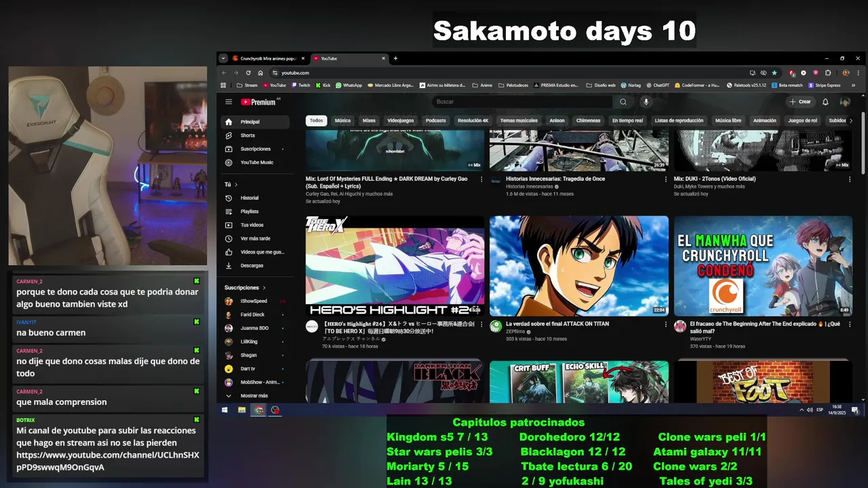Open Shorts in YouTube sidebar
Viewport: 868px width, 488px height.
point(255,136)
